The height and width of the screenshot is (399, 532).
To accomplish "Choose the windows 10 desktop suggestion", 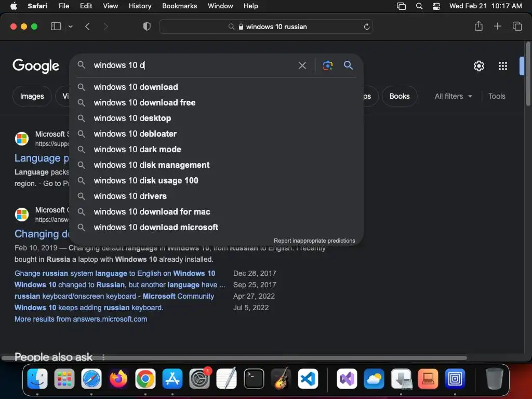I will point(217,118).
